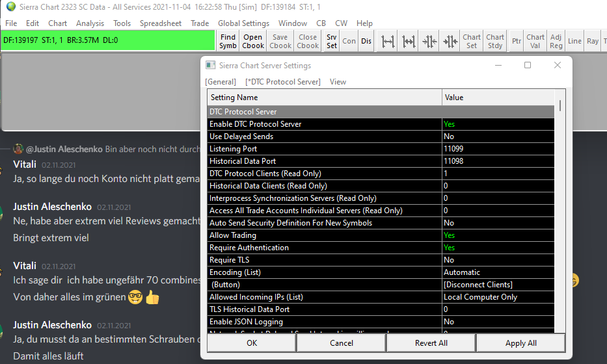Open the Encoding list value Automatic
The image size is (607, 364).
pos(498,272)
